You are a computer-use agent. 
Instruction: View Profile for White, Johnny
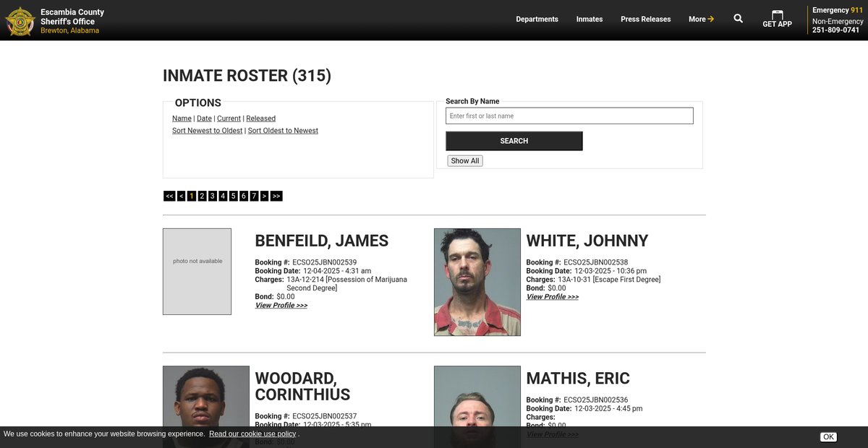tap(553, 297)
